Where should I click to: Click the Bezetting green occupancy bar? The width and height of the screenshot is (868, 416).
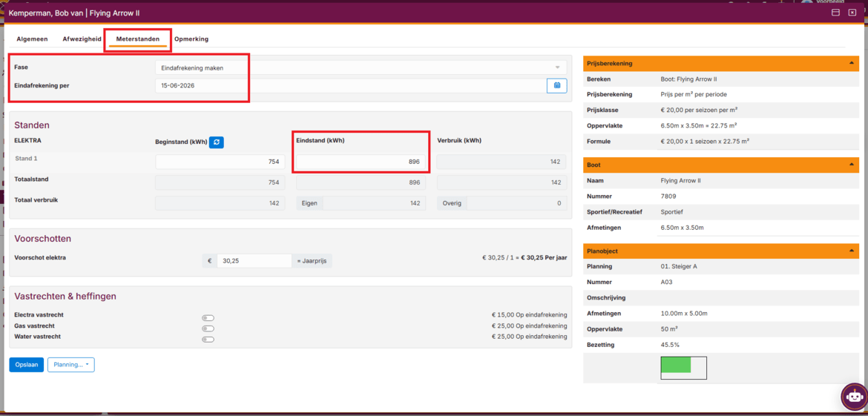pos(676,365)
